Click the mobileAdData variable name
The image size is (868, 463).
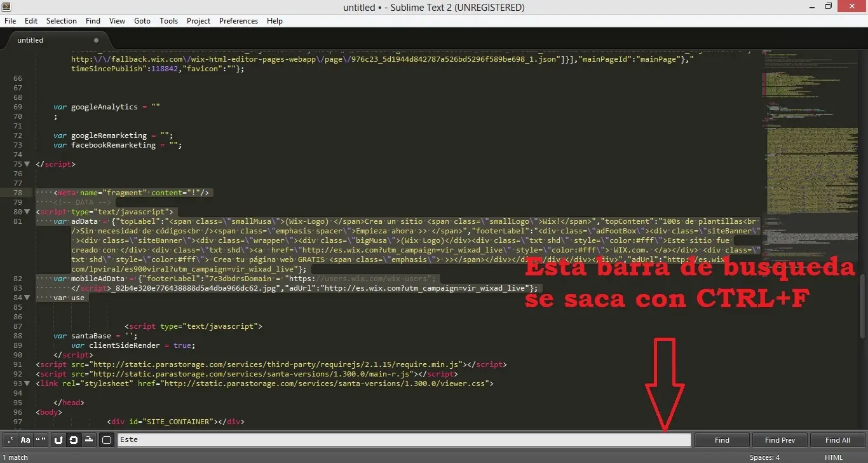98,279
